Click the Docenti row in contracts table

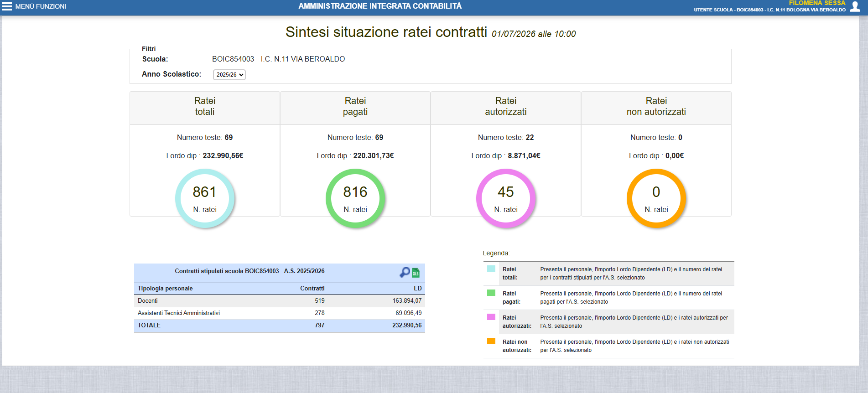coord(280,301)
